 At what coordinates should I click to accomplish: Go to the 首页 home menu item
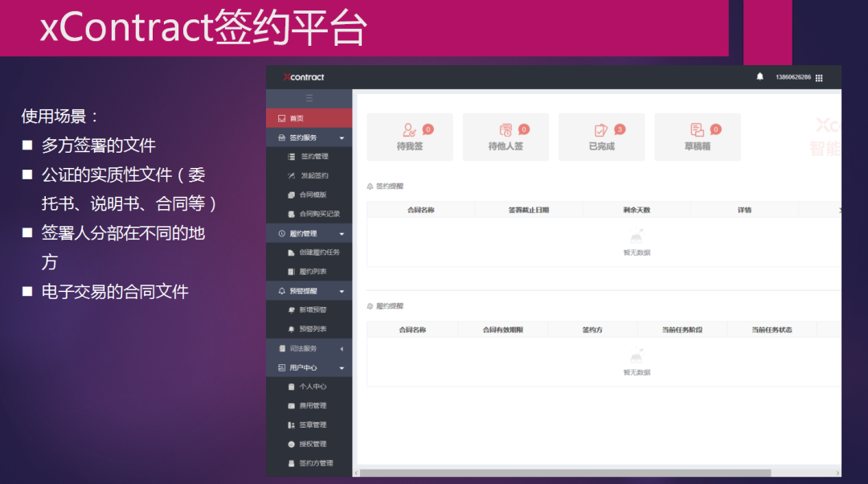pos(309,118)
